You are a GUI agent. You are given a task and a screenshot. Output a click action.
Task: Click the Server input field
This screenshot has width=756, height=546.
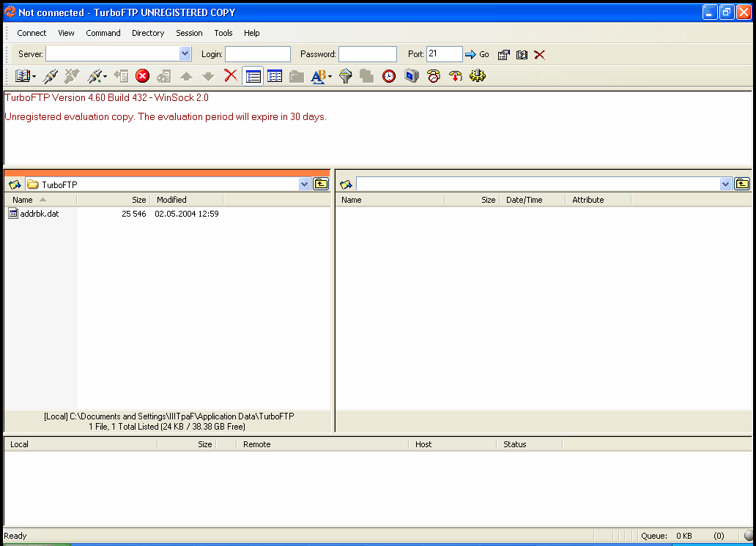[113, 53]
